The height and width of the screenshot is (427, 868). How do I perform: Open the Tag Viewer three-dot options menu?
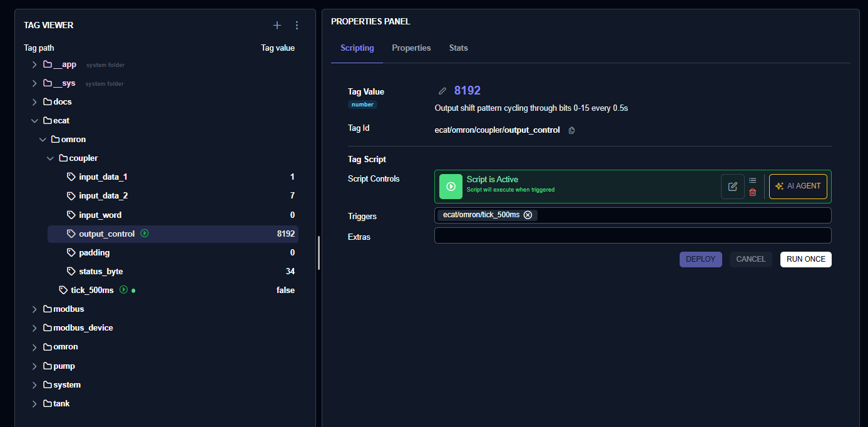[297, 26]
